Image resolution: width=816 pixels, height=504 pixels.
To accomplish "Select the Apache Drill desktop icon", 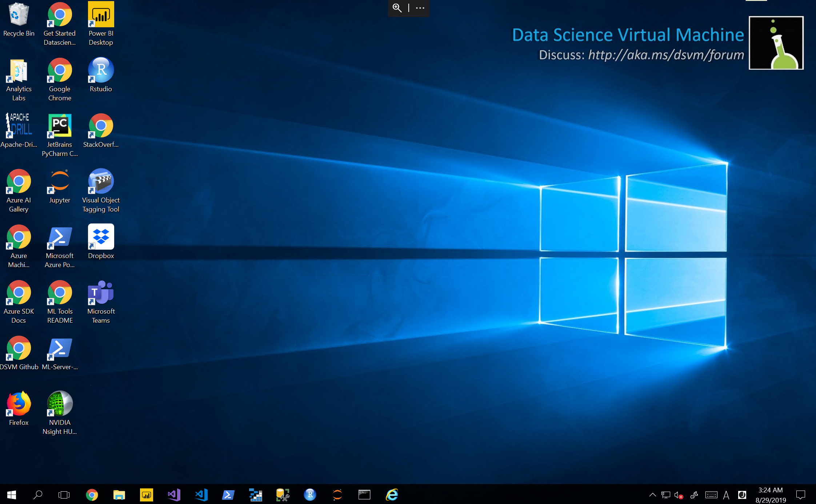I will 19,126.
